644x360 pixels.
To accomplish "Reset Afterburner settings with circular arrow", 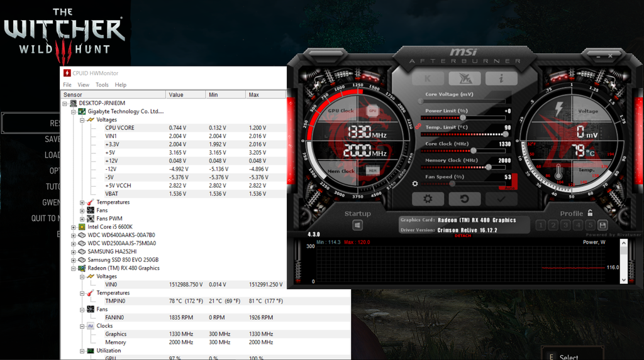I will click(x=465, y=199).
